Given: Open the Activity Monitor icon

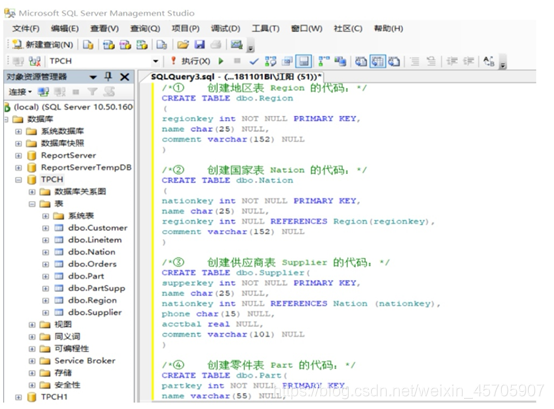Looking at the screenshot, I should [x=236, y=45].
